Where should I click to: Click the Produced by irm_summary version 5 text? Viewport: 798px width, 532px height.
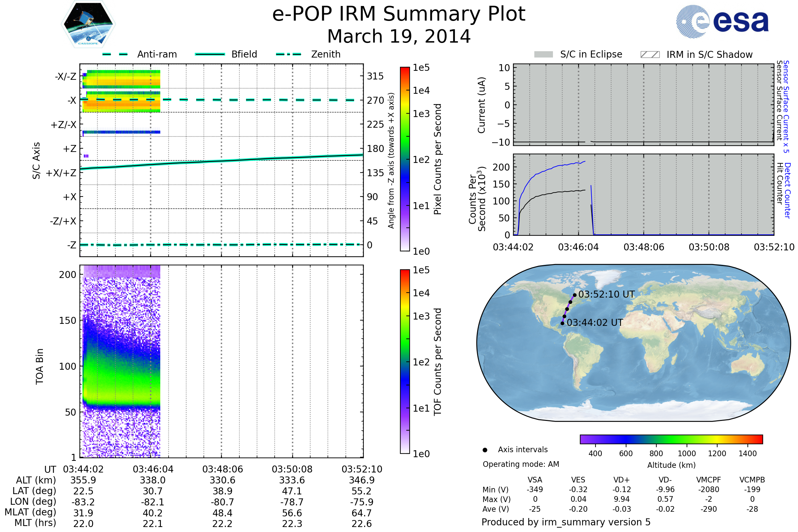pos(566,522)
